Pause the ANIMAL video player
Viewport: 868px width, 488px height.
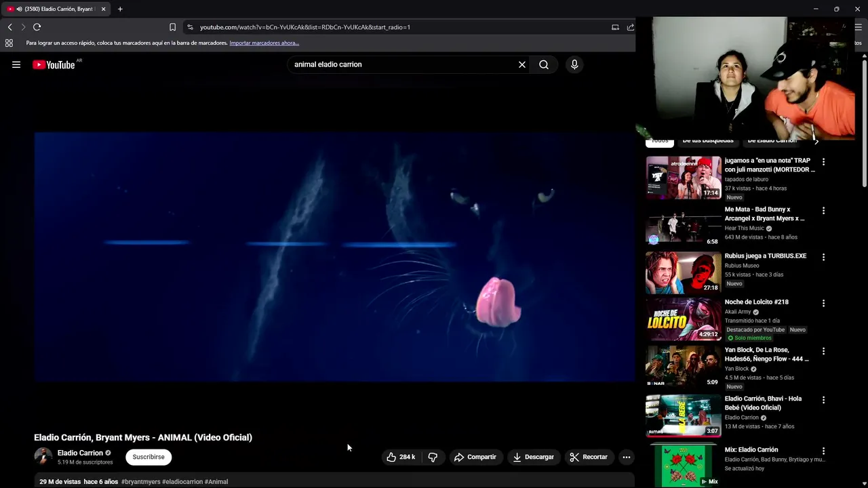click(x=334, y=256)
